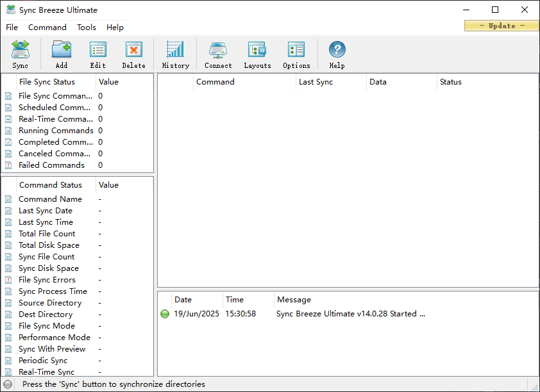540x392 pixels.
Task: Click the Help question-mark icon
Action: click(337, 54)
